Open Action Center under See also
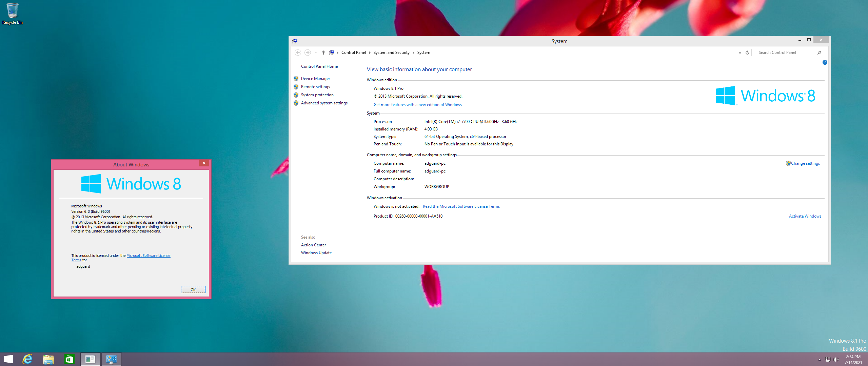 click(313, 245)
